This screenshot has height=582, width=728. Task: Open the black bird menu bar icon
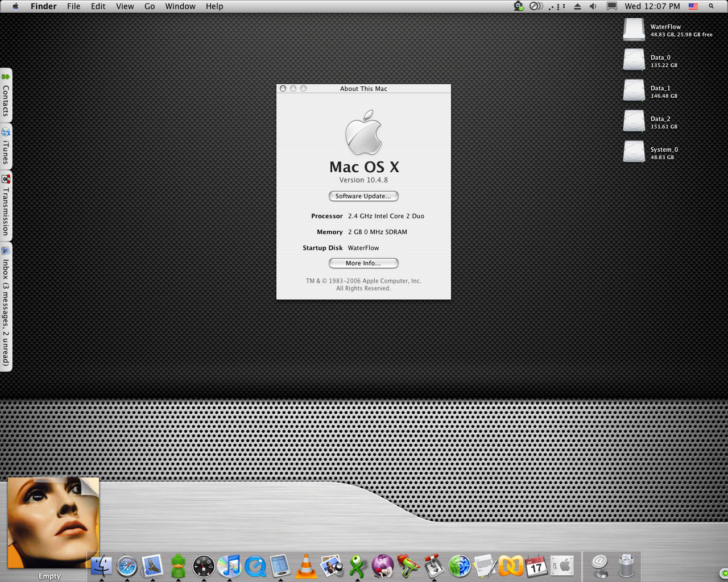point(518,6)
